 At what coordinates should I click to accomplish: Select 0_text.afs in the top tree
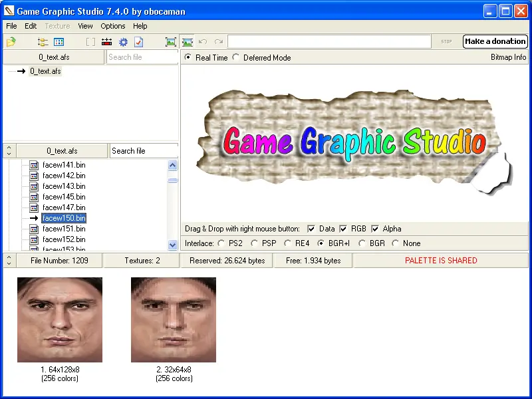pos(45,71)
